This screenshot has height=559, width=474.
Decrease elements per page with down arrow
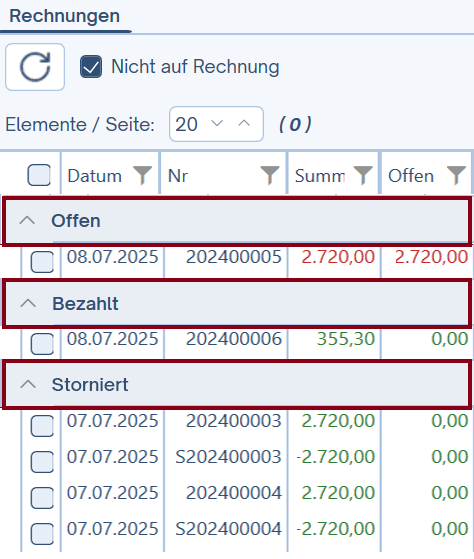pos(217,123)
